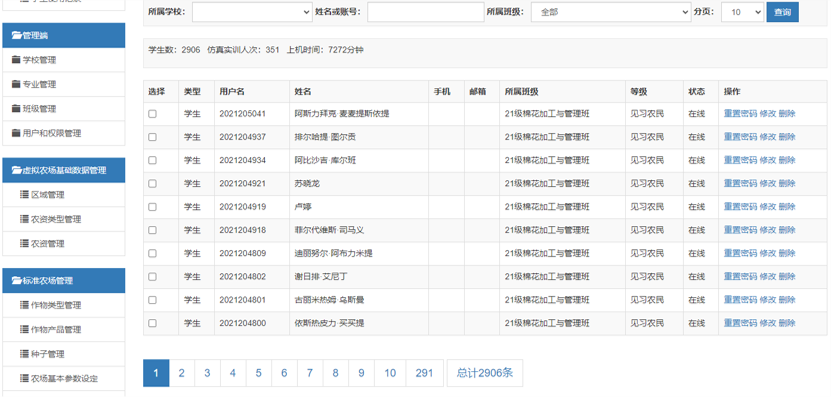The image size is (831, 397).
Task: Select checkbox for user 2021204801
Action: coord(153,301)
